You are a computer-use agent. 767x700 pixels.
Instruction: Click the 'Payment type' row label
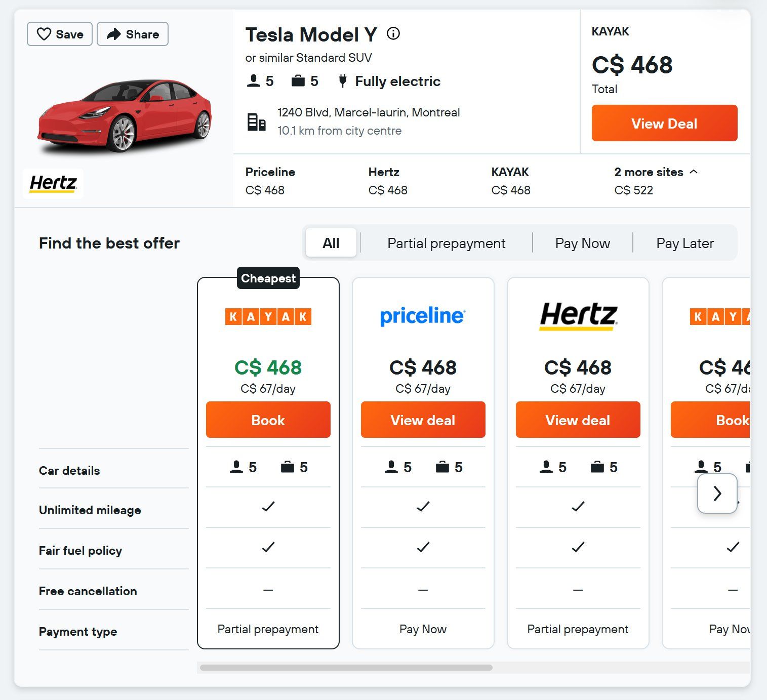(x=78, y=632)
